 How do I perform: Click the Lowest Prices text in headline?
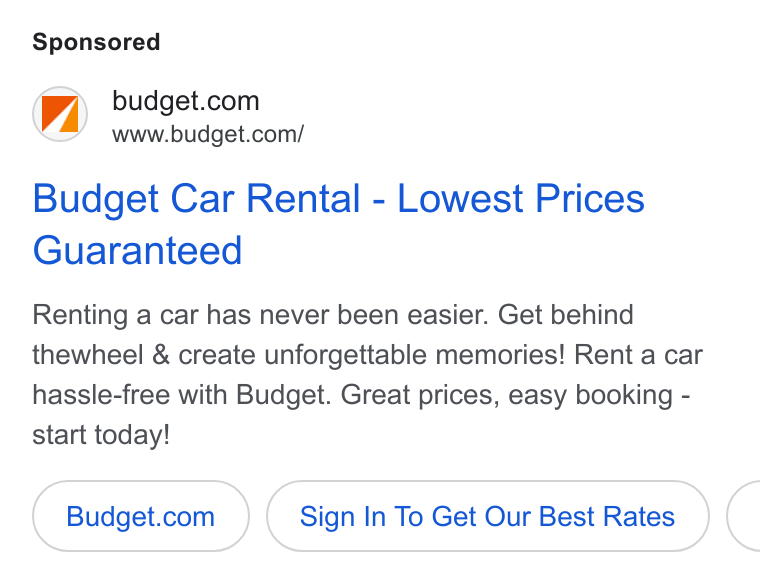[x=521, y=198]
